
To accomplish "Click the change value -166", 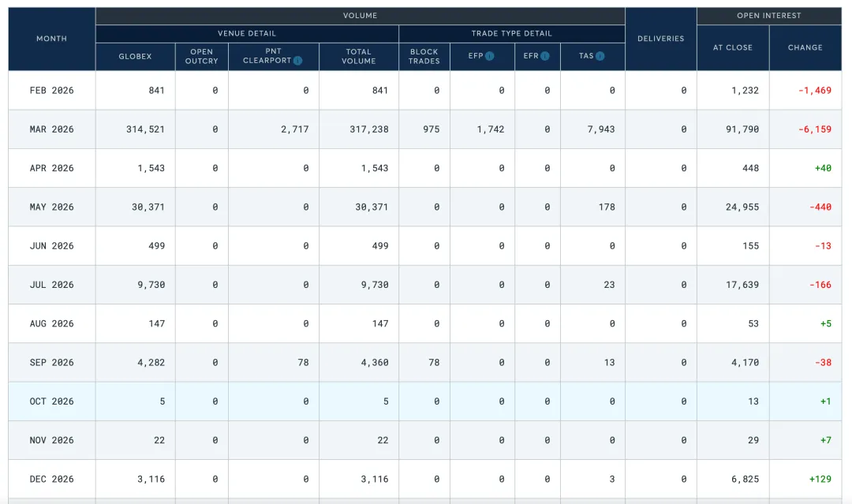I will [x=820, y=285].
